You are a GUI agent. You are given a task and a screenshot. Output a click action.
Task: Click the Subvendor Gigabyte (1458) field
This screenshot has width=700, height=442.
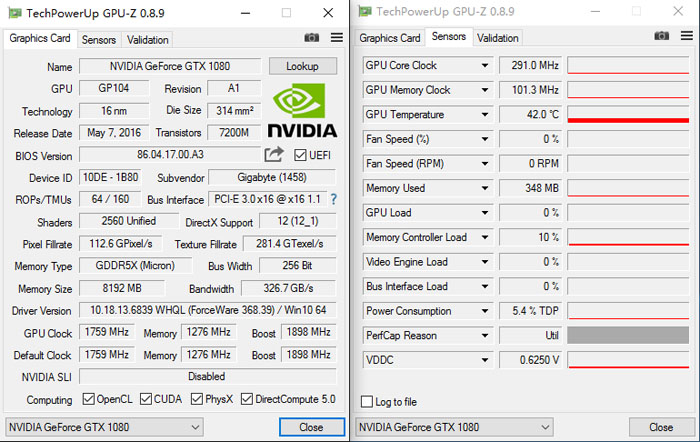coord(272,177)
